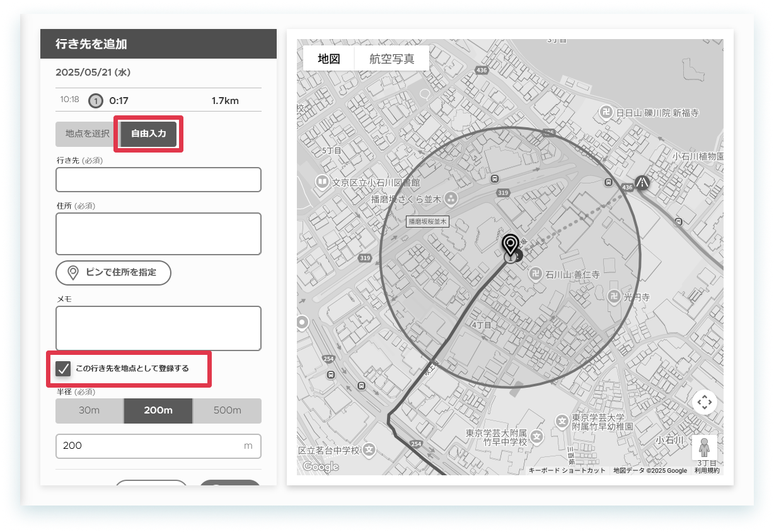Click the 区立茗台中学校 school icon
Screen dimensions: 774x532
pos(369,451)
